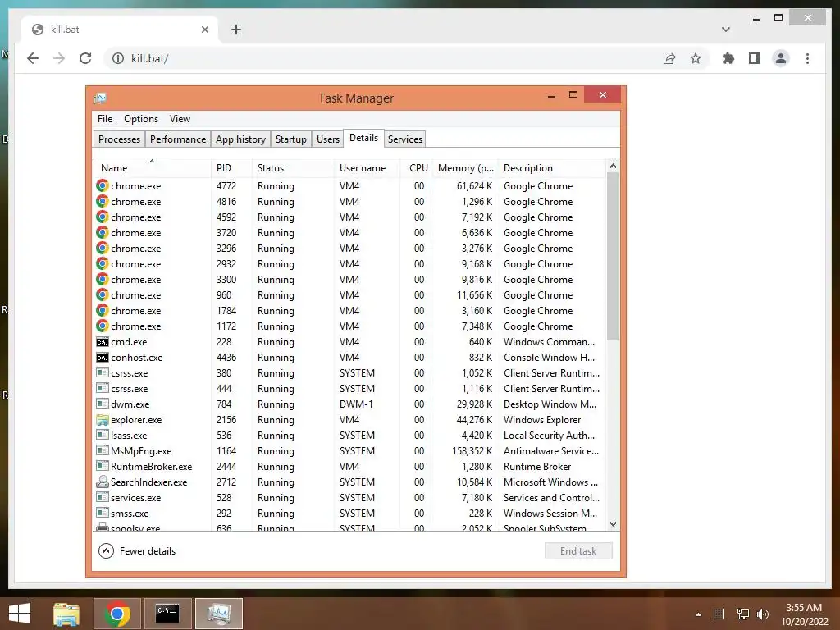The width and height of the screenshot is (840, 630).
Task: Open the Options menu
Action: [x=141, y=119]
